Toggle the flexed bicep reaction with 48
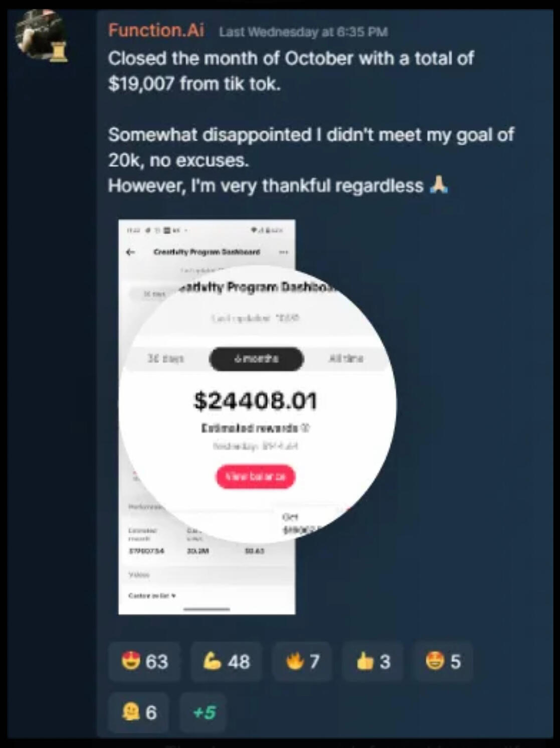 tap(226, 661)
